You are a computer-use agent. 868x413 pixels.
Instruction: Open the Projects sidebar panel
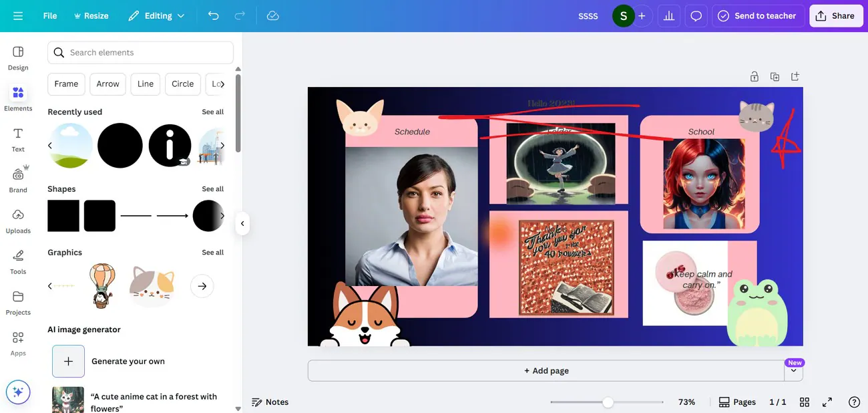(18, 303)
